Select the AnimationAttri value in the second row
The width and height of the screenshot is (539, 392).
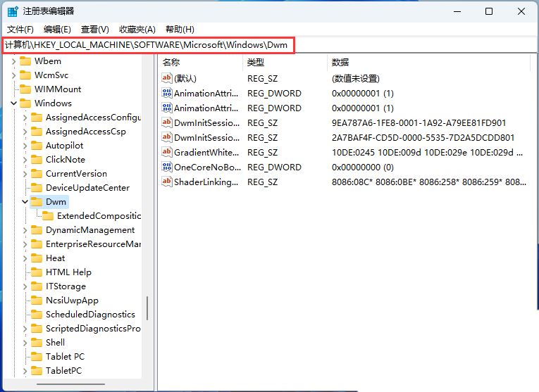click(206, 94)
